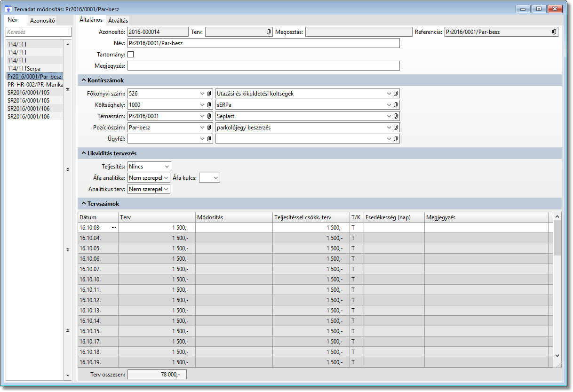
Task: Click the paperclip icon beside Témaszám Pr2016/0001
Action: [209, 116]
